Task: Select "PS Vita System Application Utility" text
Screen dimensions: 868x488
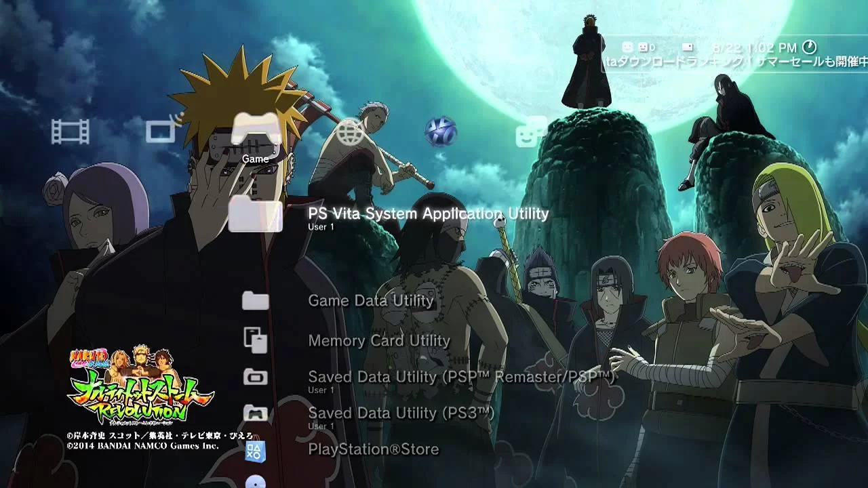Action: click(x=429, y=213)
